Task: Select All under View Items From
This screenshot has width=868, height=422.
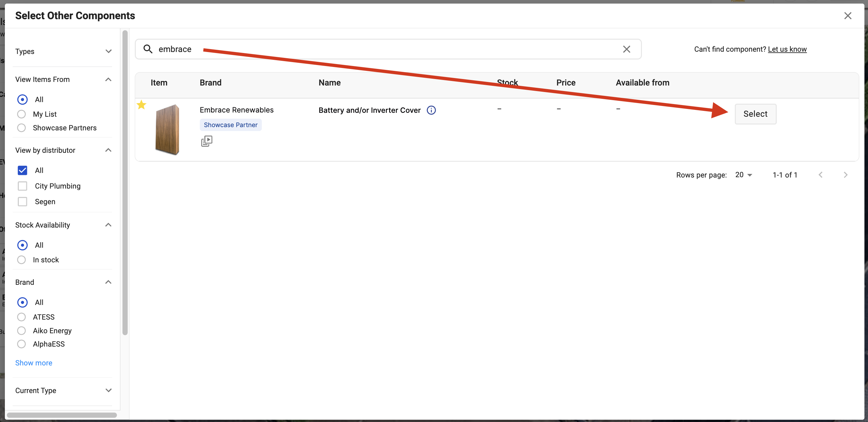Action: pos(22,99)
